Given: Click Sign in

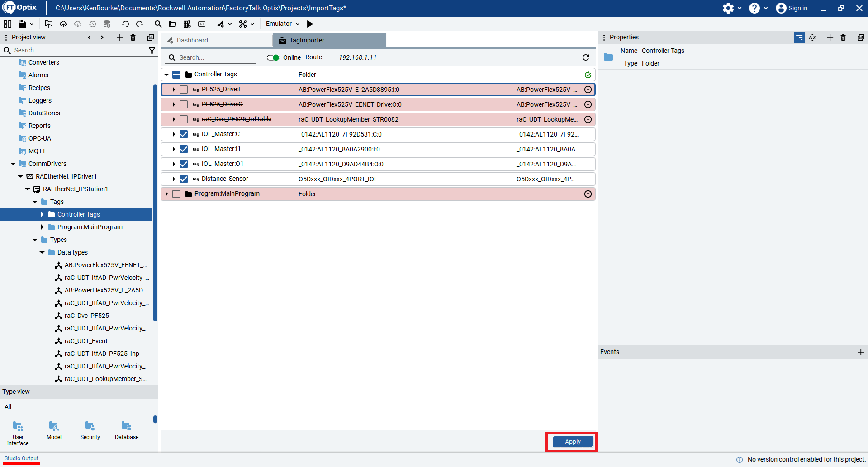Looking at the screenshot, I should coord(792,8).
